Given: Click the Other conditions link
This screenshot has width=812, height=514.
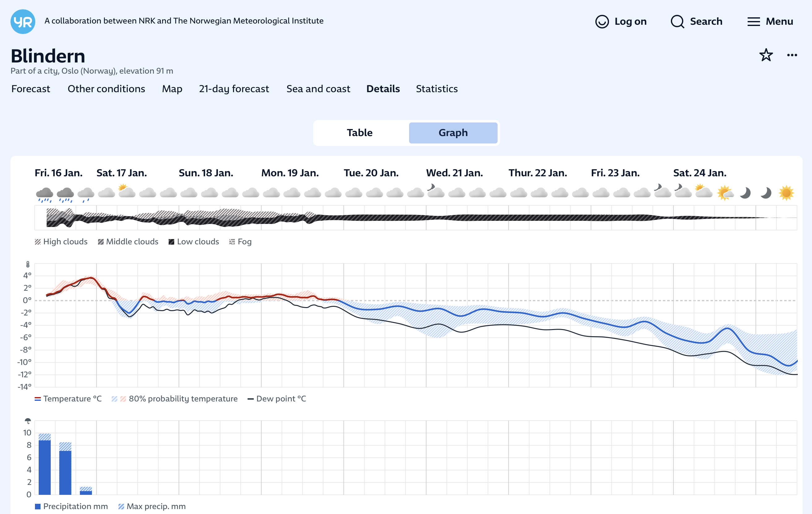Looking at the screenshot, I should click(x=106, y=89).
